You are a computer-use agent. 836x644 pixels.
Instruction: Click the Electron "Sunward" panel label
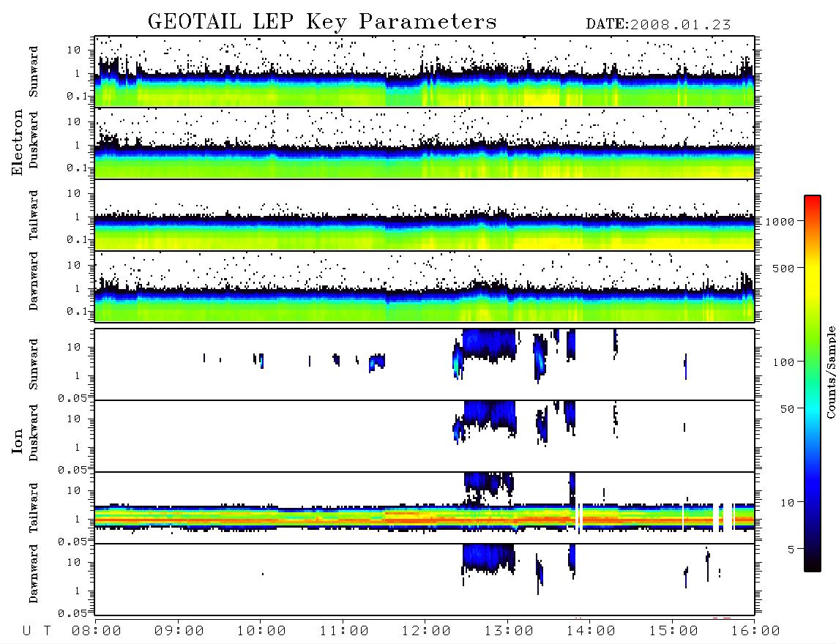34,72
